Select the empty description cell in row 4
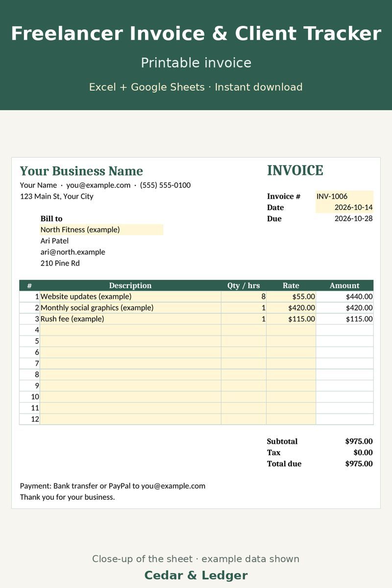Image resolution: width=392 pixels, height=588 pixels. (x=130, y=330)
